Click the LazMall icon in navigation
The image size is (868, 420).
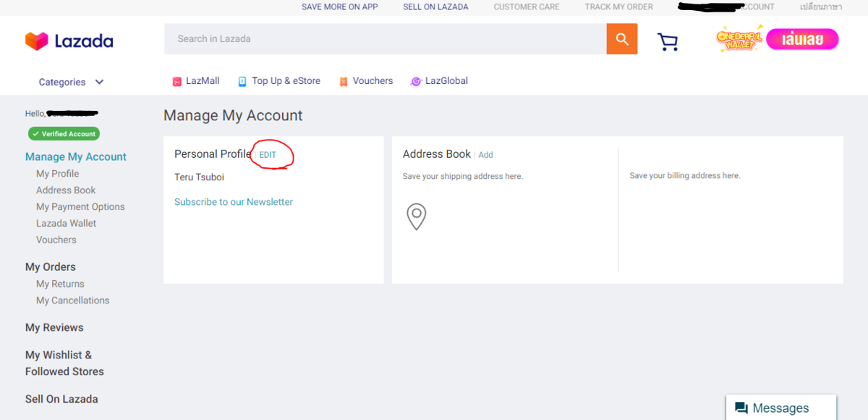tap(177, 82)
